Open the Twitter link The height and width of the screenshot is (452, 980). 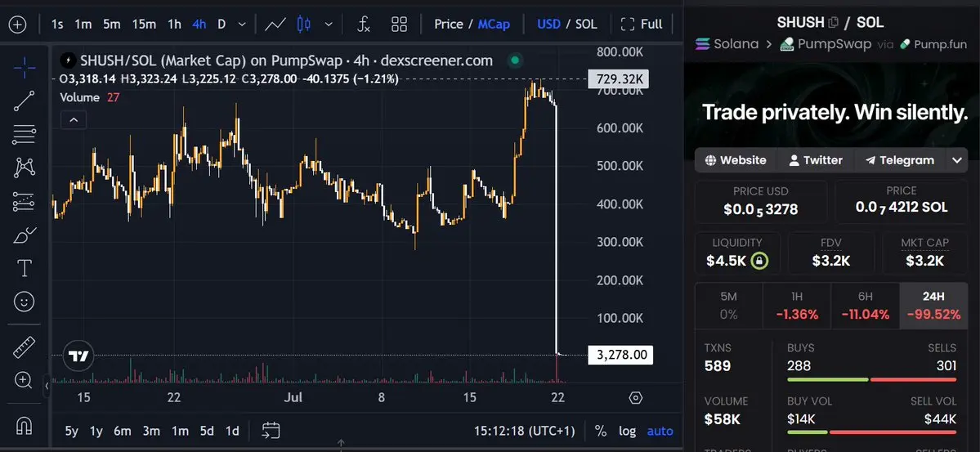click(x=816, y=160)
